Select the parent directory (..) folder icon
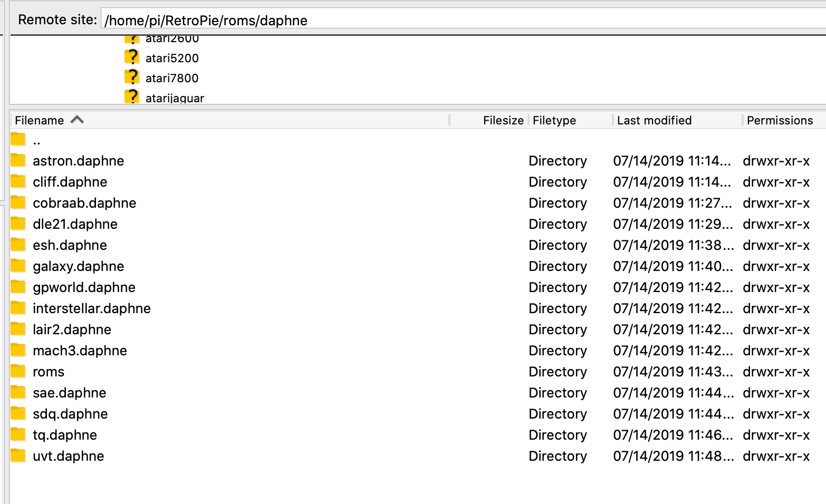The height and width of the screenshot is (504, 826). click(18, 140)
